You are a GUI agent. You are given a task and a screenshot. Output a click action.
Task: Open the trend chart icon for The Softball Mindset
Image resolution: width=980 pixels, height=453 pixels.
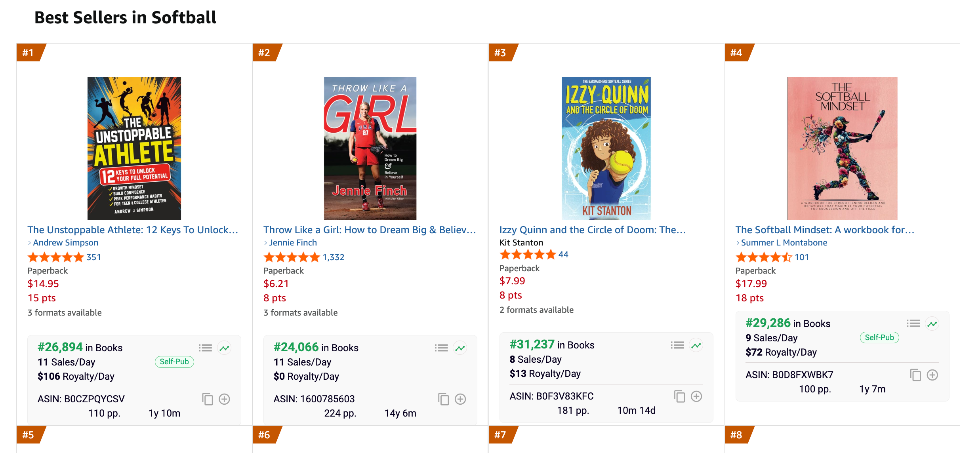(x=932, y=324)
